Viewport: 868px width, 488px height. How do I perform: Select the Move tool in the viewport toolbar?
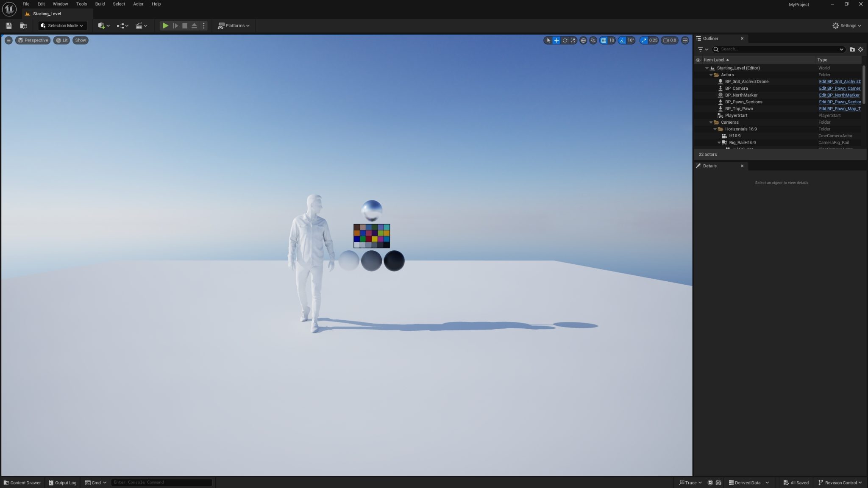(557, 40)
